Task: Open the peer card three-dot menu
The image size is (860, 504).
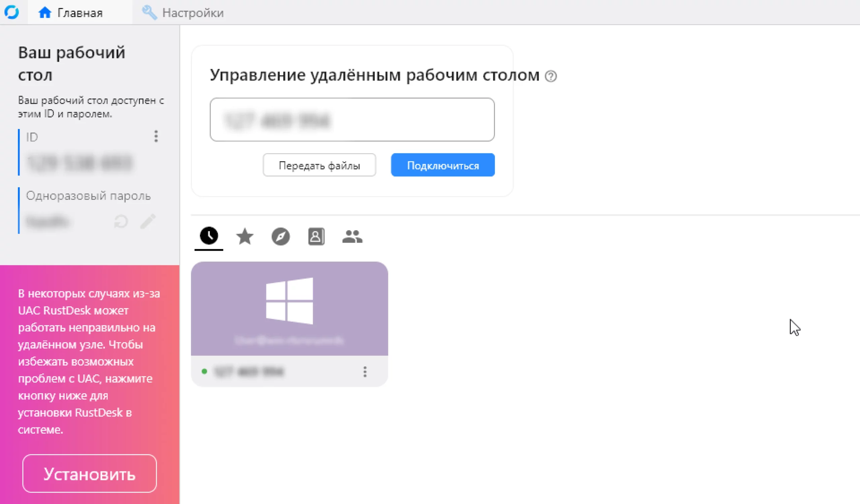Action: point(365,372)
